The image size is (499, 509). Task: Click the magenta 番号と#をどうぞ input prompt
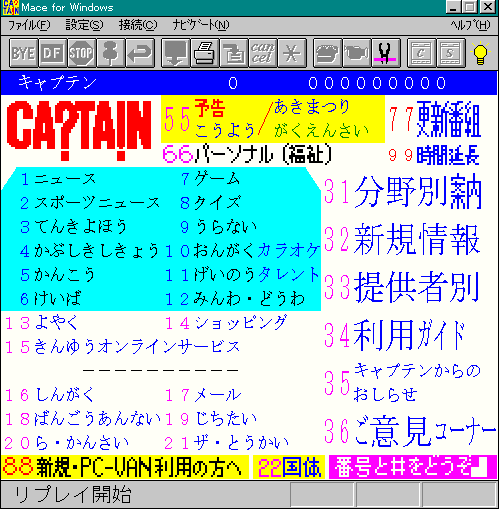point(413,467)
